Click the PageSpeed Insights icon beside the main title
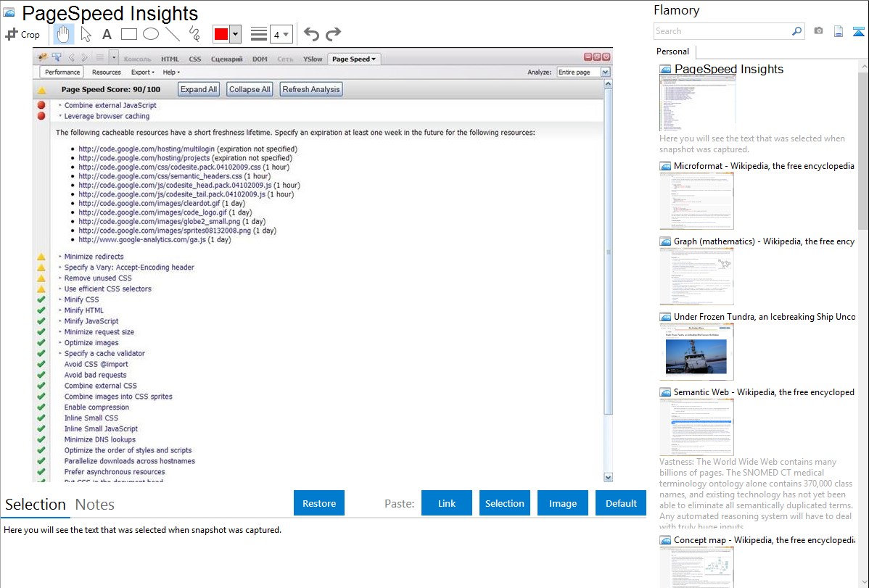This screenshot has height=588, width=869. coord(9,13)
